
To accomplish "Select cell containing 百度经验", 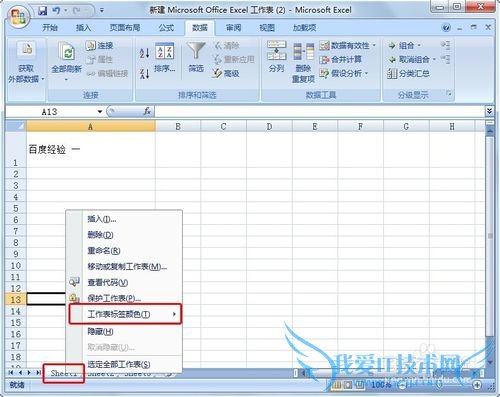I will [91, 149].
